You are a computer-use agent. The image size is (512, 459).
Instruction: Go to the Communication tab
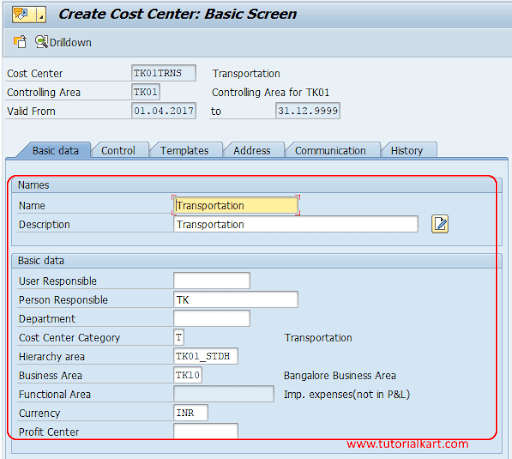(x=331, y=151)
